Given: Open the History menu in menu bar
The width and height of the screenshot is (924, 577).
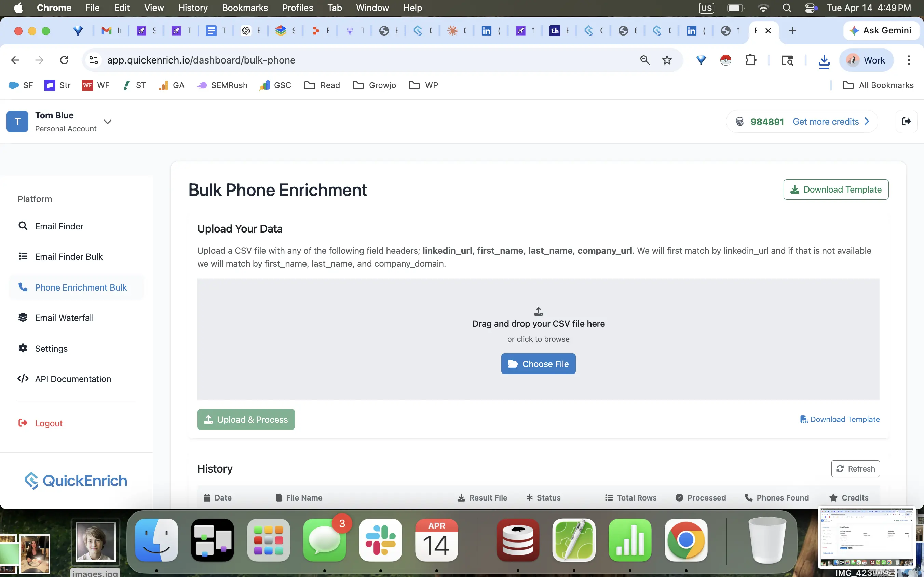Looking at the screenshot, I should coord(193,8).
